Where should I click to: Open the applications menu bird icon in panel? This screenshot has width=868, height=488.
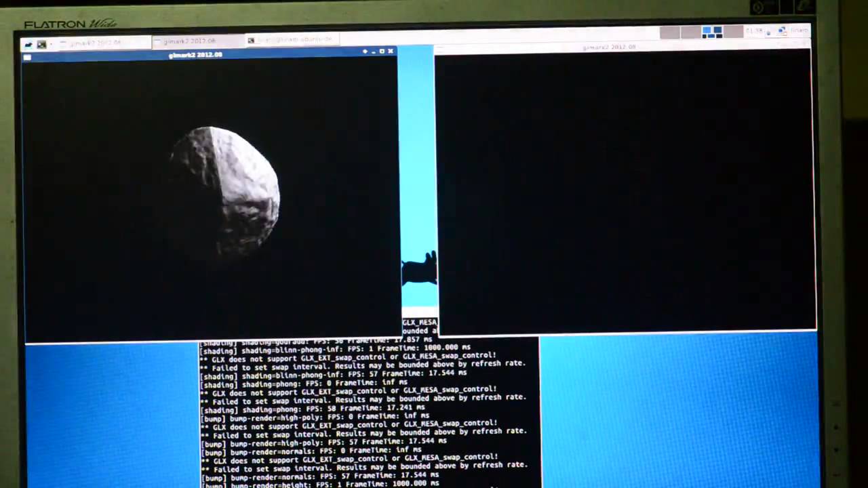point(28,44)
